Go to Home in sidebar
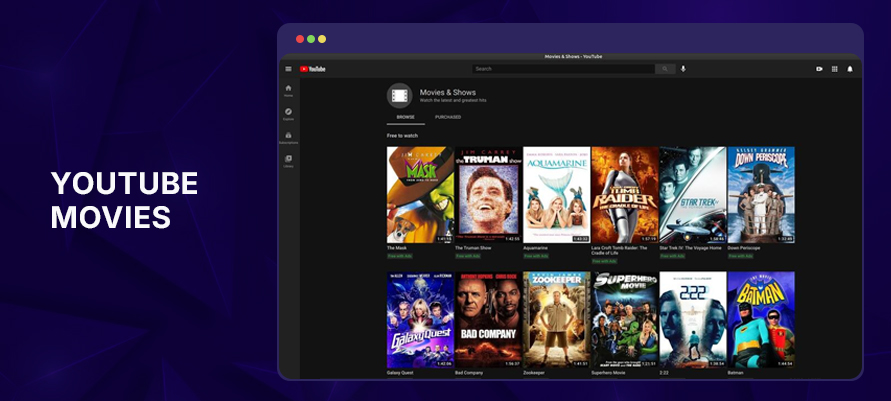 [x=289, y=91]
